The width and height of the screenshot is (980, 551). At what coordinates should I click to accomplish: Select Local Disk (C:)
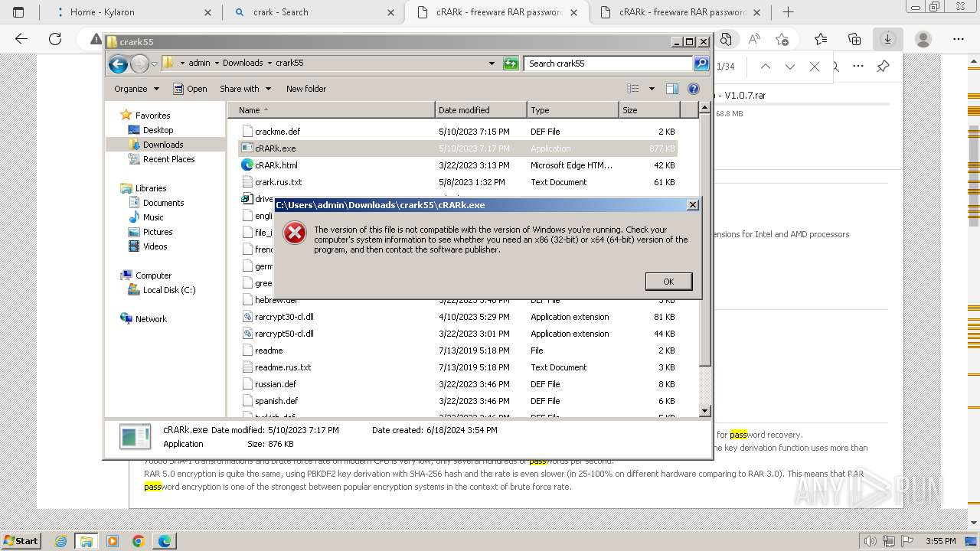pos(168,290)
